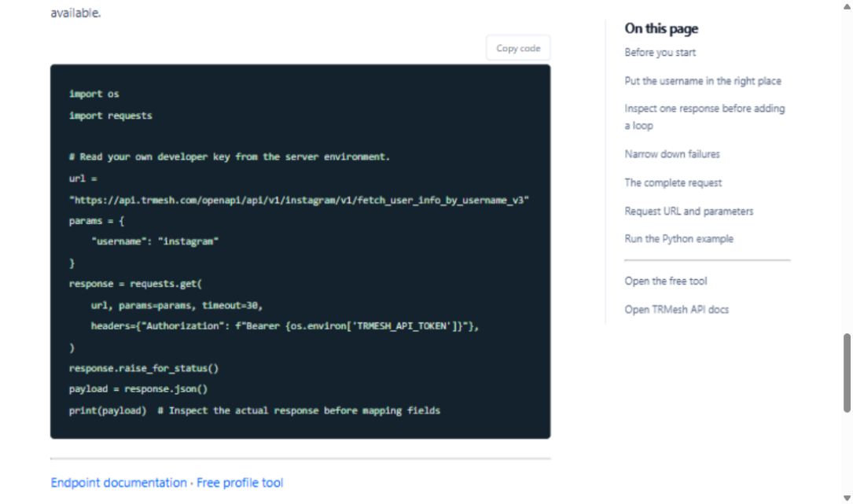Jump to 'Before you start' section

[x=660, y=53]
